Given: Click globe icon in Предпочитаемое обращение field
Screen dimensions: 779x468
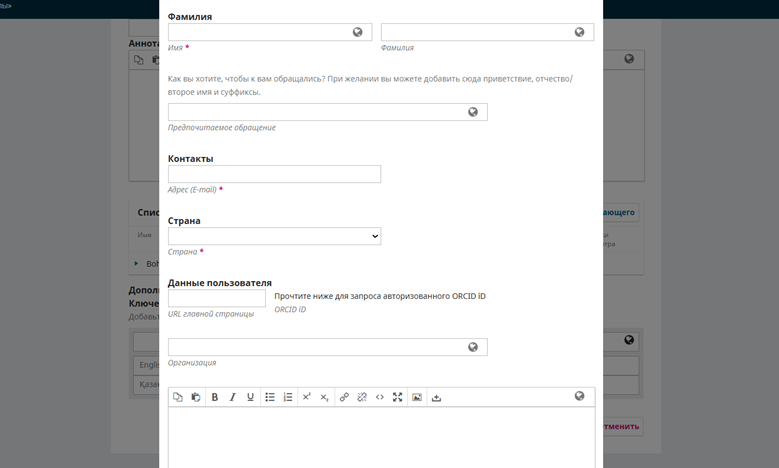Looking at the screenshot, I should 474,112.
